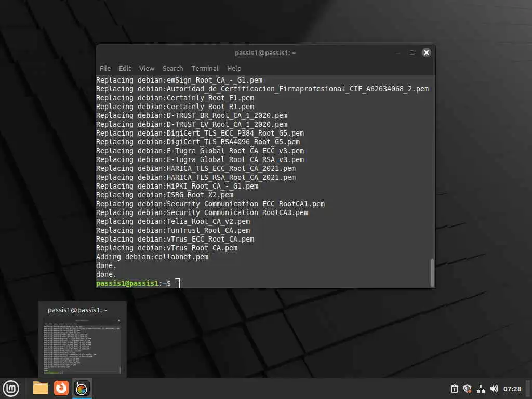Open the View menu in the terminal
Image resolution: width=532 pixels, height=399 pixels.
(x=147, y=68)
